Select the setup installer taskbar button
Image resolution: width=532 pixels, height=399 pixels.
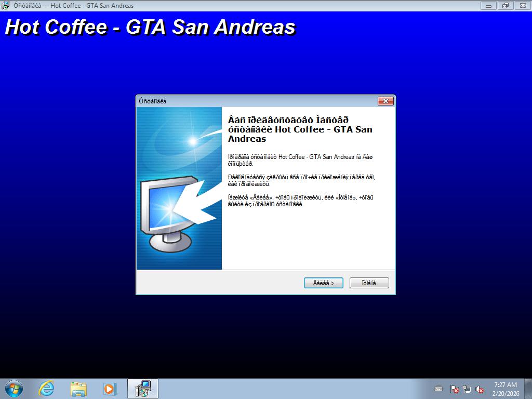pyautogui.click(x=142, y=389)
